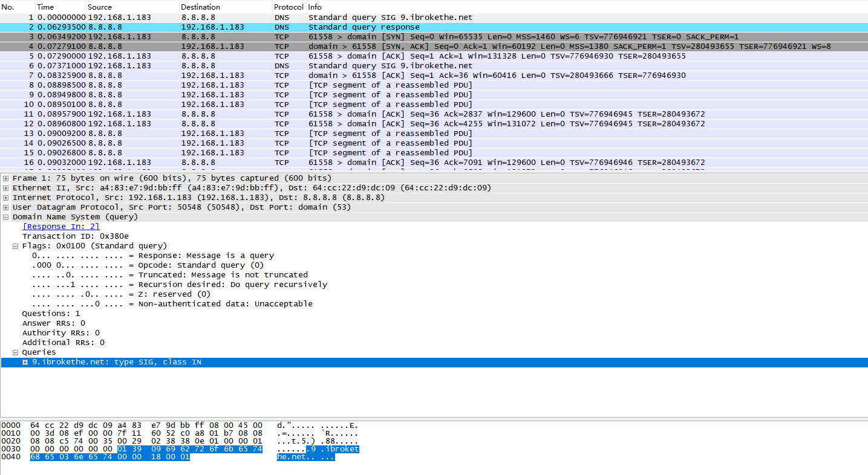The height and width of the screenshot is (475, 868).
Task: Select packet 3 with the SYN flag
Action: click(x=363, y=37)
